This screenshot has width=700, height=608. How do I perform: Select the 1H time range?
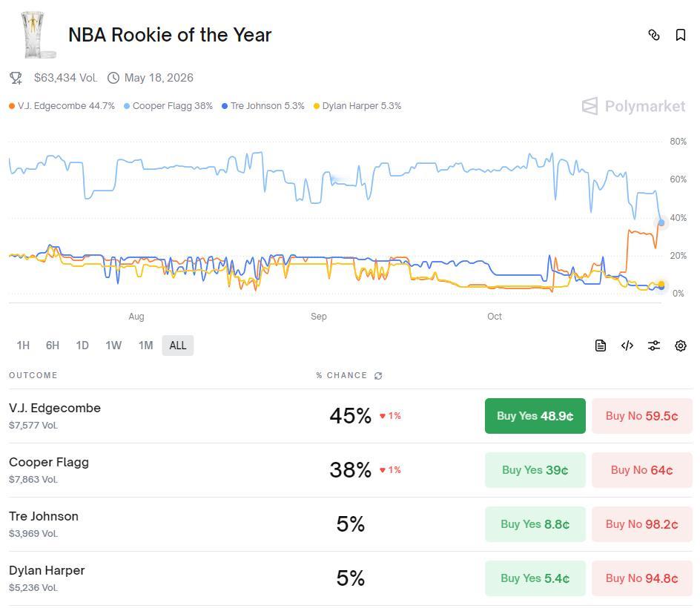tap(23, 346)
